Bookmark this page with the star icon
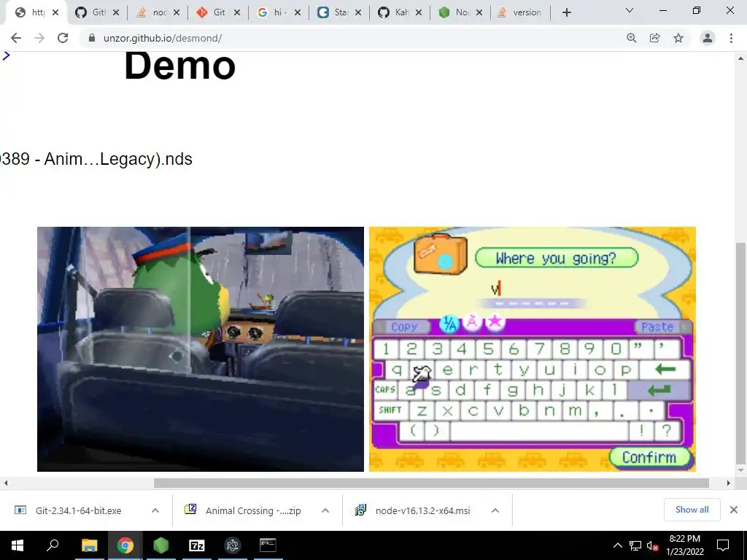 (678, 38)
